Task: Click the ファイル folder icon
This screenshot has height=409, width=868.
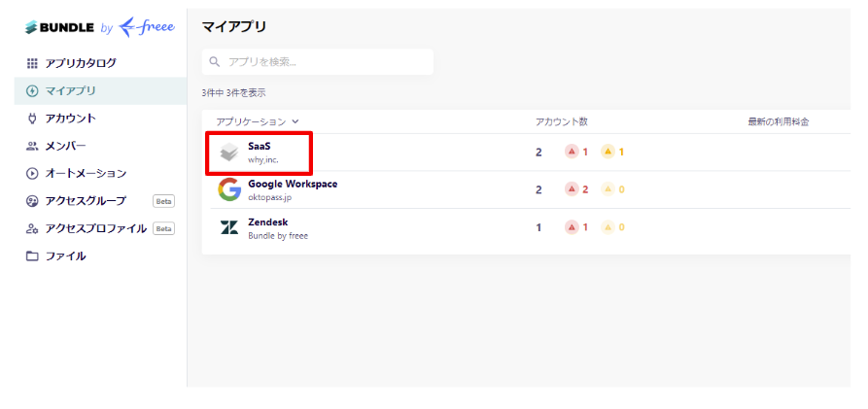Action: 32,256
